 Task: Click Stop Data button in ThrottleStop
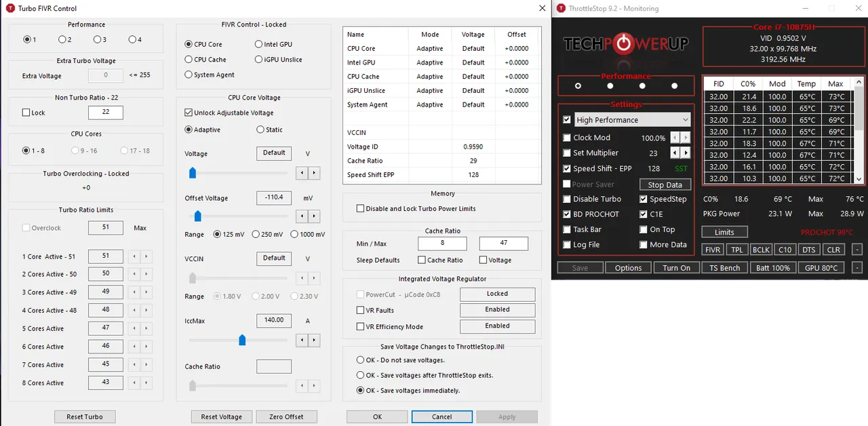[x=665, y=185]
